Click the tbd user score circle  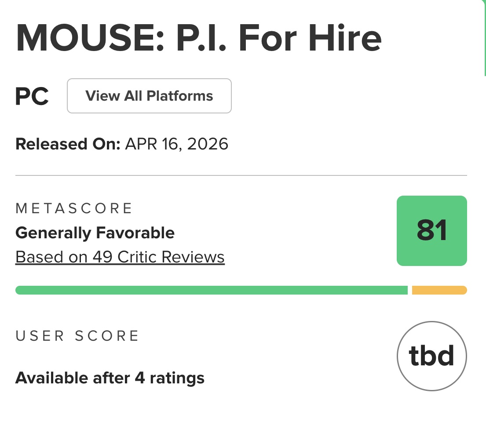[x=432, y=356]
